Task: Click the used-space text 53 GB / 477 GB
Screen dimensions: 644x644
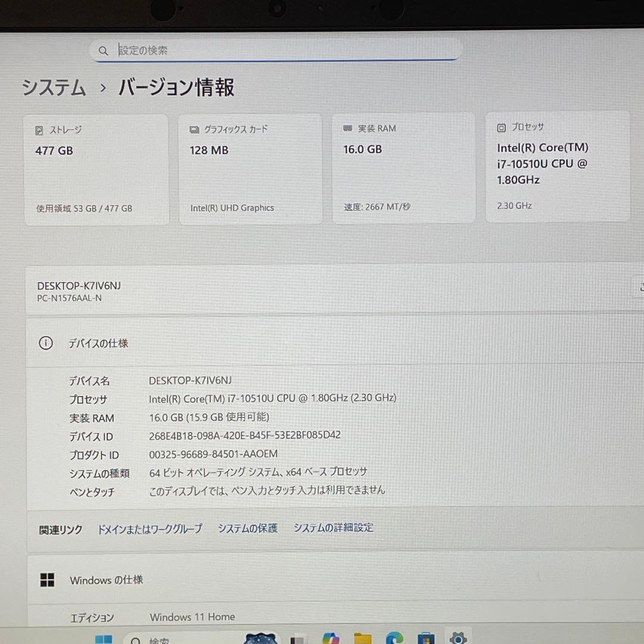Action: pos(84,208)
